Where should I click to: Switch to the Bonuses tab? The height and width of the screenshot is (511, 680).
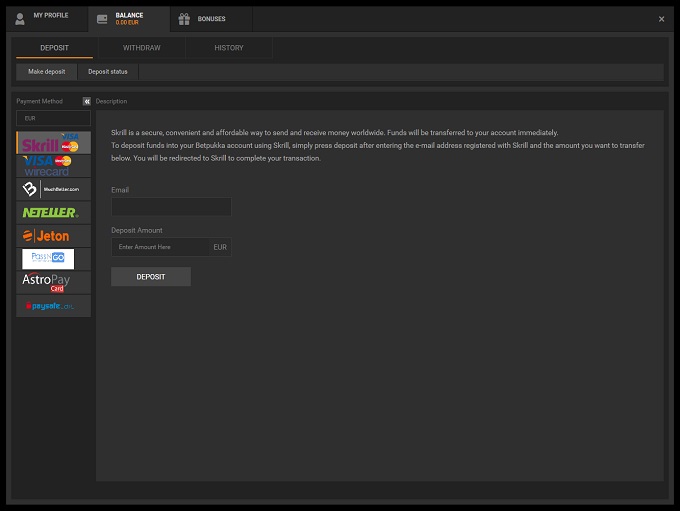coord(210,18)
